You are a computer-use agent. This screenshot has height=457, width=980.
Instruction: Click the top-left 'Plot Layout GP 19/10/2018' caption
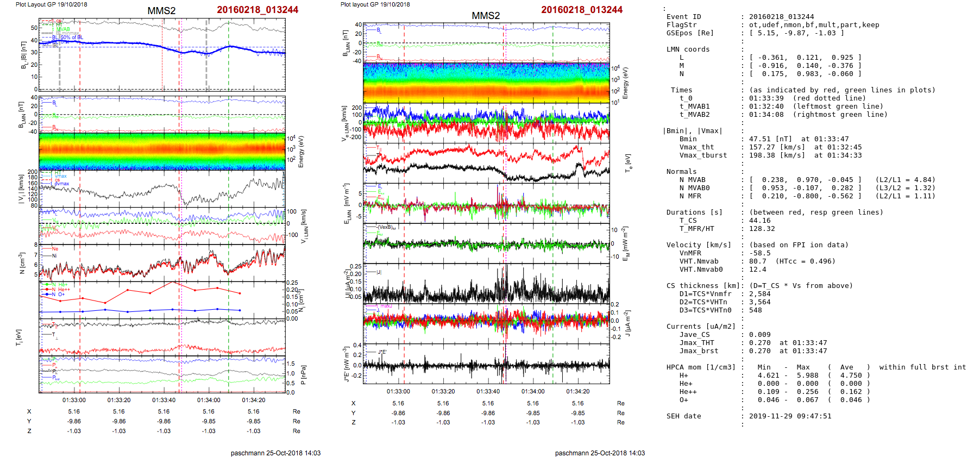[51, 4]
